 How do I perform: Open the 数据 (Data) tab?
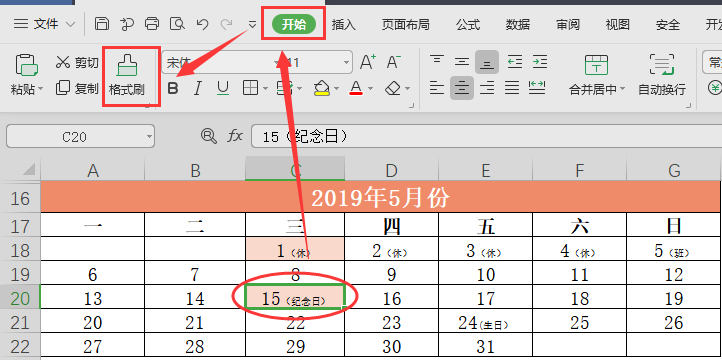(x=518, y=24)
